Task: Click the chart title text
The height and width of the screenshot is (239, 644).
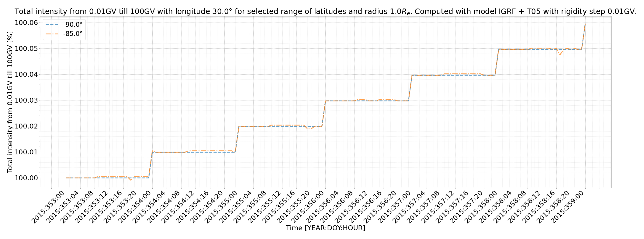Action: 325,12
